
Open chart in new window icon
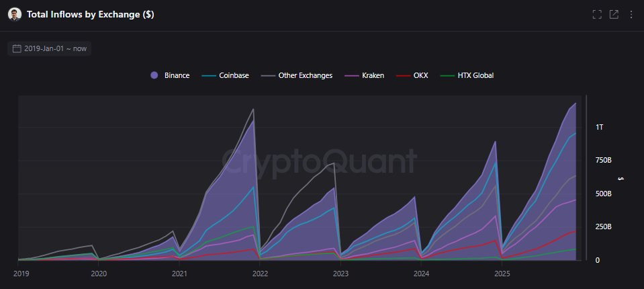(614, 14)
